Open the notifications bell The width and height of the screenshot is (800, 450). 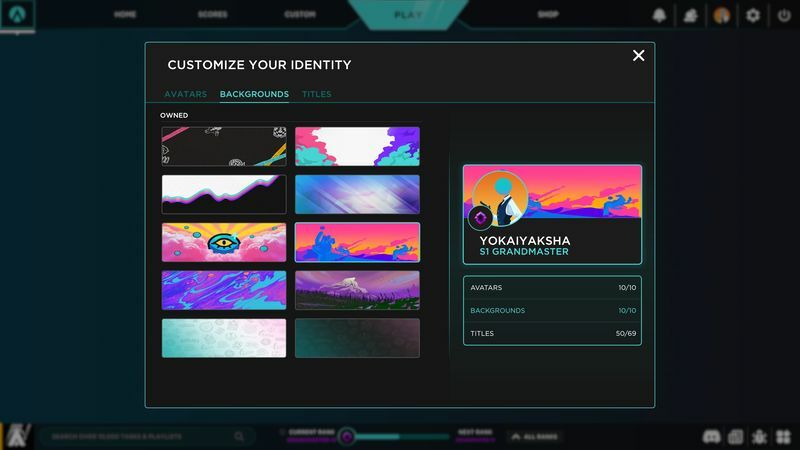pyautogui.click(x=659, y=15)
